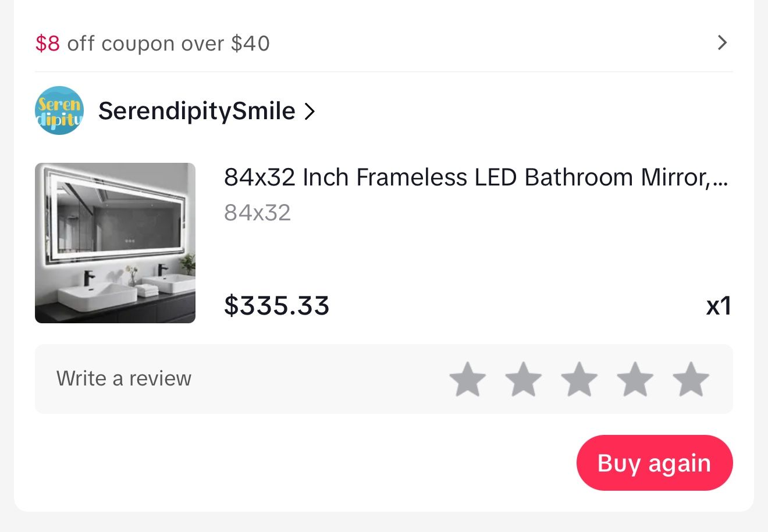
Task: Click the 'off coupon over $40' text
Action: [x=169, y=43]
